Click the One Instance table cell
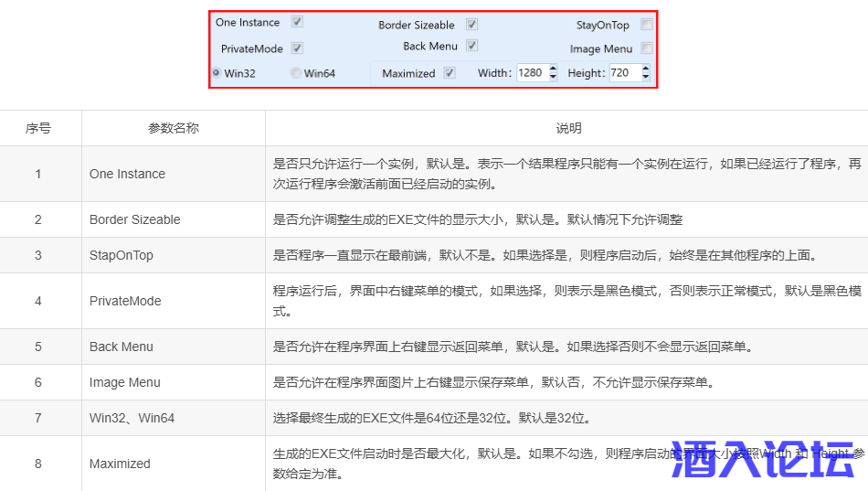Screen dimensions: 868x491 point(127,174)
